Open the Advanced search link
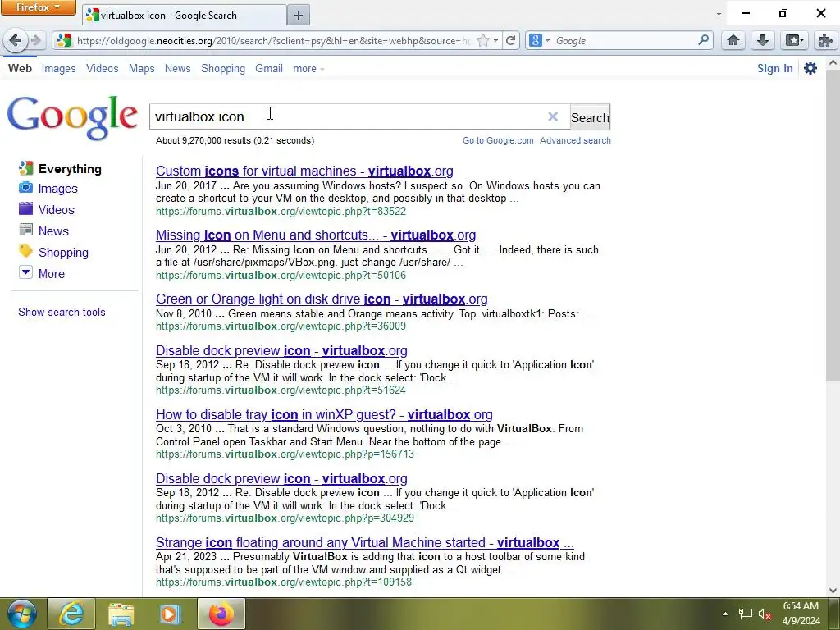The height and width of the screenshot is (630, 840). click(x=575, y=140)
